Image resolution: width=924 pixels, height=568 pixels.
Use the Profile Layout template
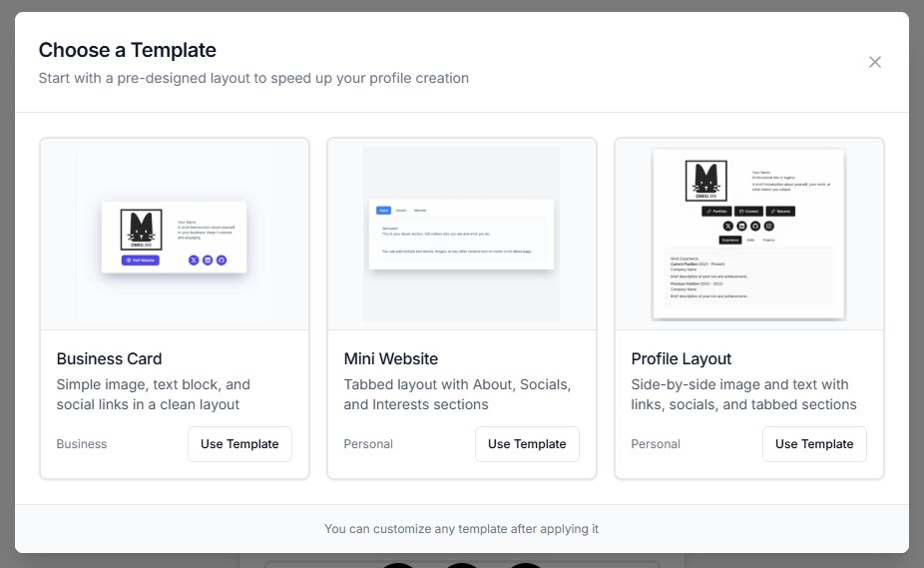tap(814, 444)
